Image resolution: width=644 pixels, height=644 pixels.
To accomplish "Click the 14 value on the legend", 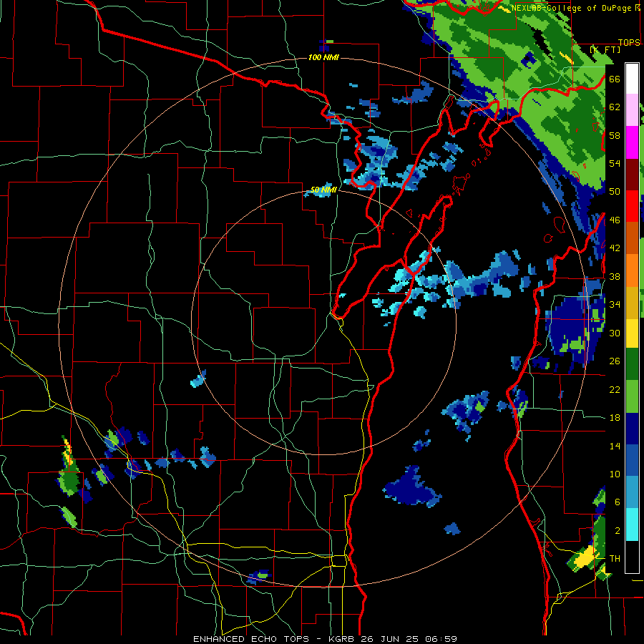I will 615,446.
